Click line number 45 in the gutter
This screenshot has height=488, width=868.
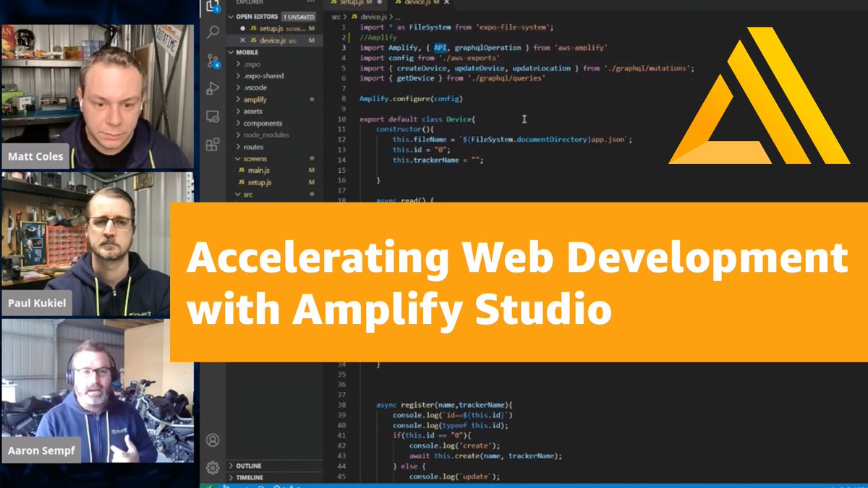[342, 476]
